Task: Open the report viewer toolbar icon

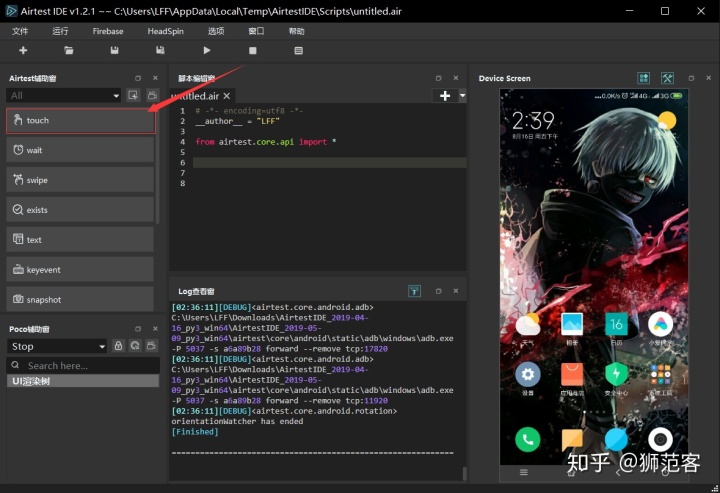Action: (298, 50)
